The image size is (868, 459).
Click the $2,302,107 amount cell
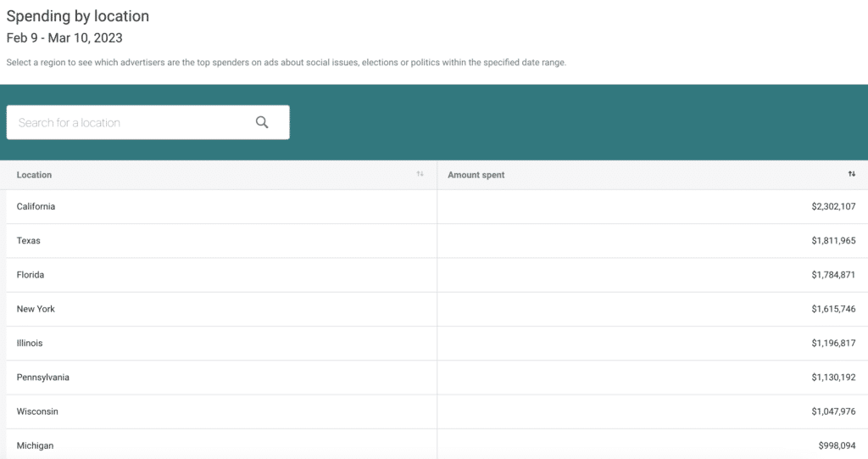[832, 207]
